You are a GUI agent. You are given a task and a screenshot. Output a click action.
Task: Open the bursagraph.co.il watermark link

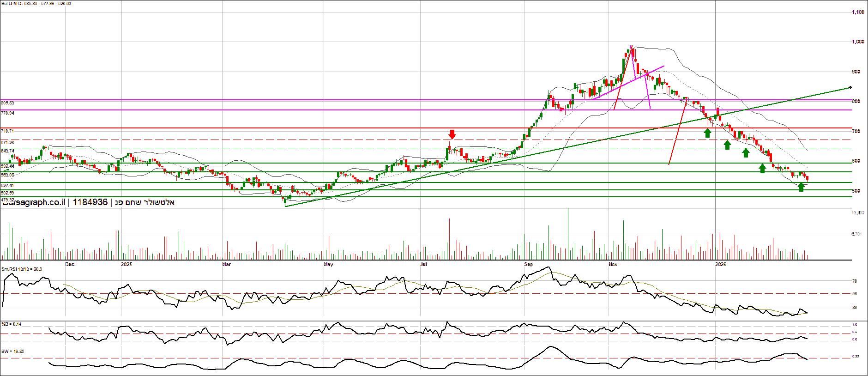34,202
